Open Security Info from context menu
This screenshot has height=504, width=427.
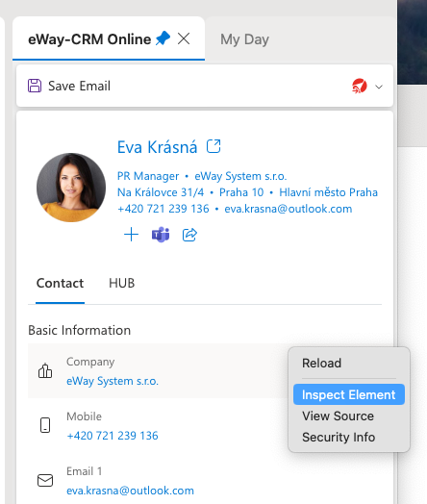pos(339,437)
